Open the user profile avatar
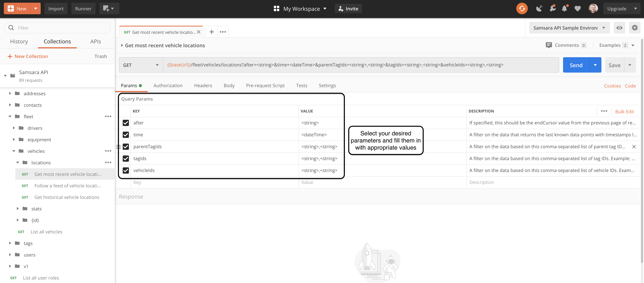The width and height of the screenshot is (644, 283). [593, 8]
